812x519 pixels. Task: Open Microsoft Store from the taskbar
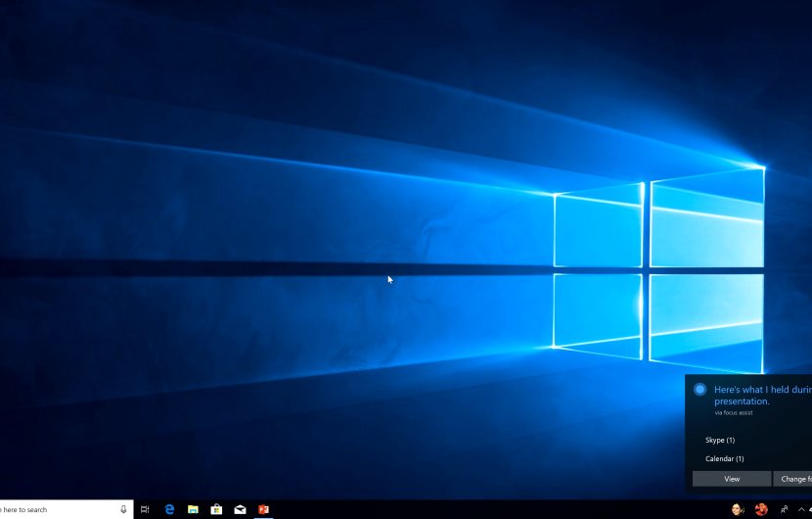pyautogui.click(x=216, y=509)
